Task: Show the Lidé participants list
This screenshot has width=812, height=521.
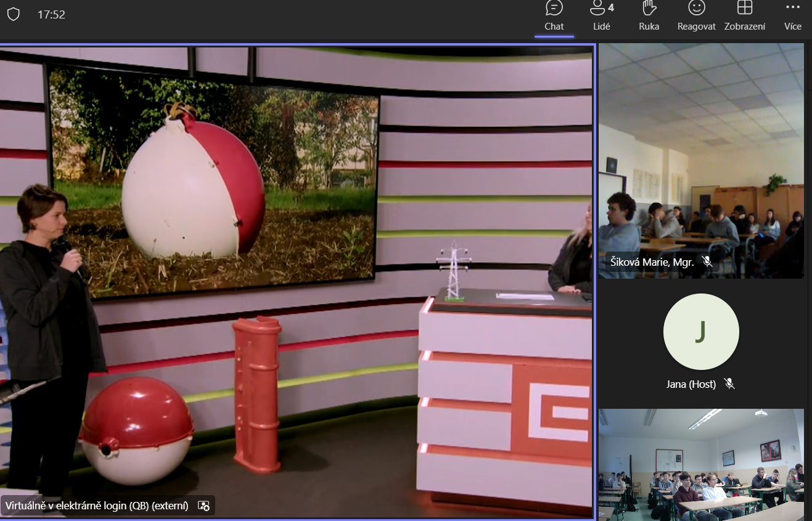Action: click(601, 17)
